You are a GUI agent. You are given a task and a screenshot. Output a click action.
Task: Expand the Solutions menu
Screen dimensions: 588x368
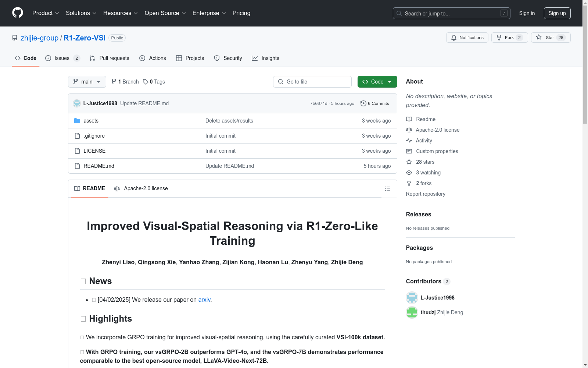[81, 13]
